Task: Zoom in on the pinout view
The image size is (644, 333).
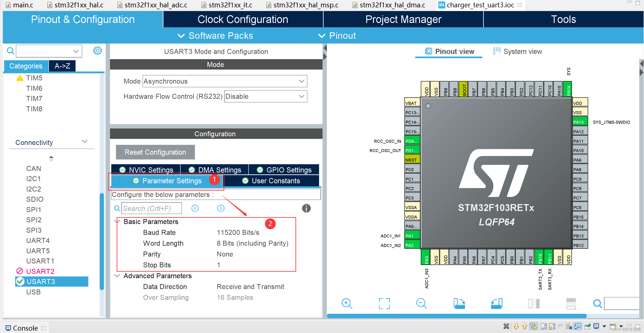Action: click(347, 304)
